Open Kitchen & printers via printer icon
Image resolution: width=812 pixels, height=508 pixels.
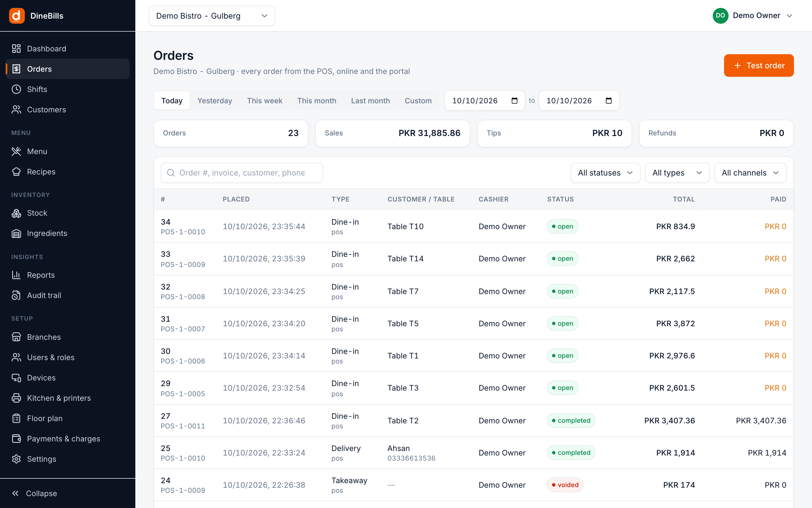16,398
